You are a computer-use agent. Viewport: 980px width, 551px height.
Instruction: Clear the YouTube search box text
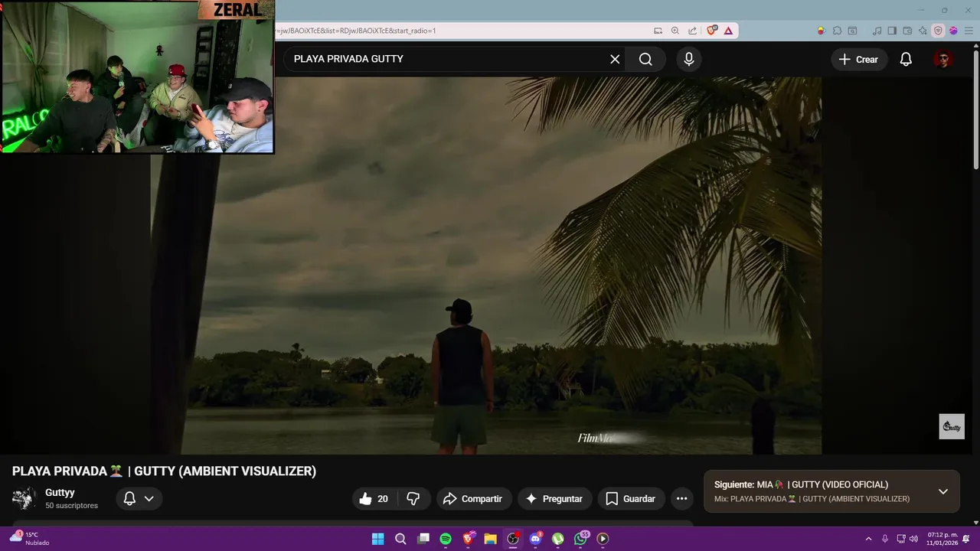click(615, 59)
